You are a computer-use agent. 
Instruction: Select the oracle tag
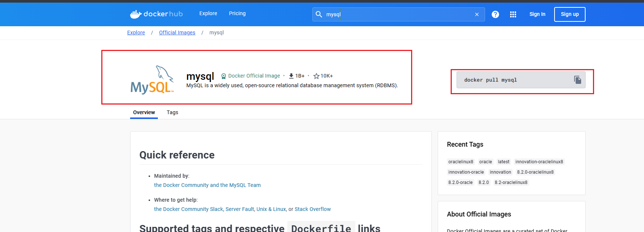[x=485, y=162]
